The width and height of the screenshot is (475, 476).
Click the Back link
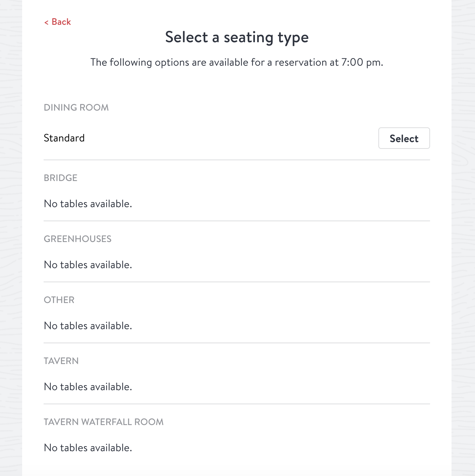61,22
